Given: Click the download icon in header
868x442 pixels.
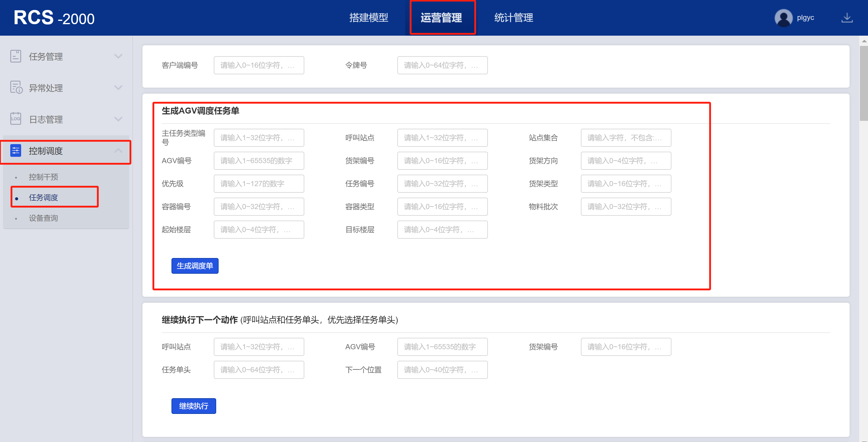Looking at the screenshot, I should click(847, 18).
